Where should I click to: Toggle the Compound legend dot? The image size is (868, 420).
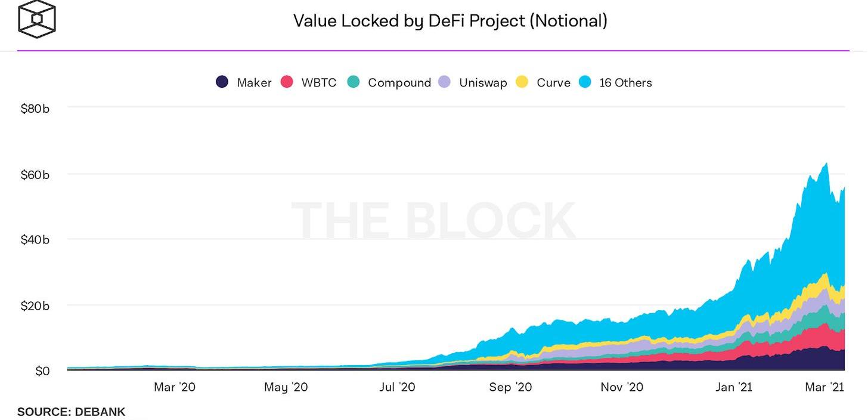pos(354,82)
